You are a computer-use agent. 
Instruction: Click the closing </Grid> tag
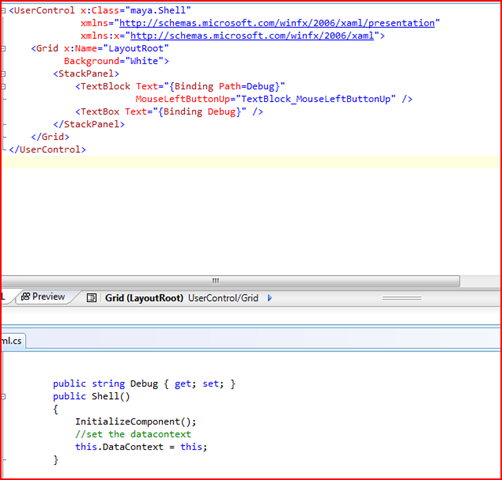click(50, 137)
